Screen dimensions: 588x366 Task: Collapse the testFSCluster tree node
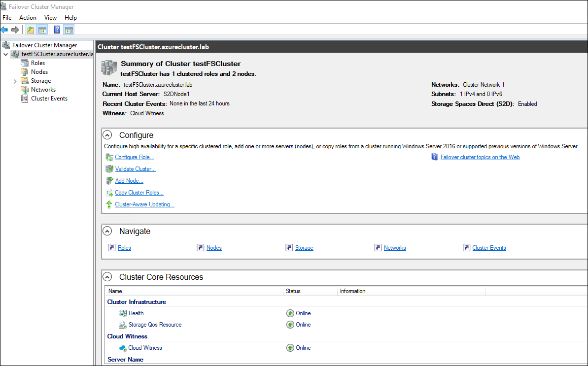[5, 54]
